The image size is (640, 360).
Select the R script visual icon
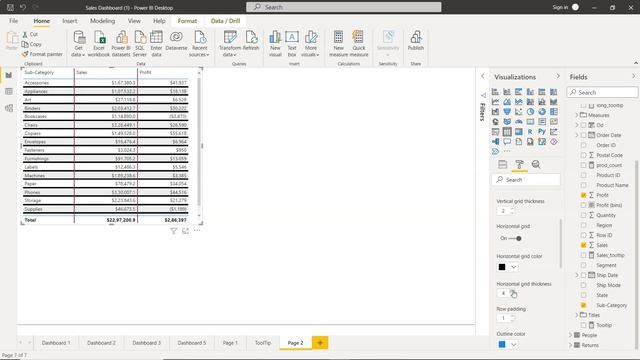[530, 131]
